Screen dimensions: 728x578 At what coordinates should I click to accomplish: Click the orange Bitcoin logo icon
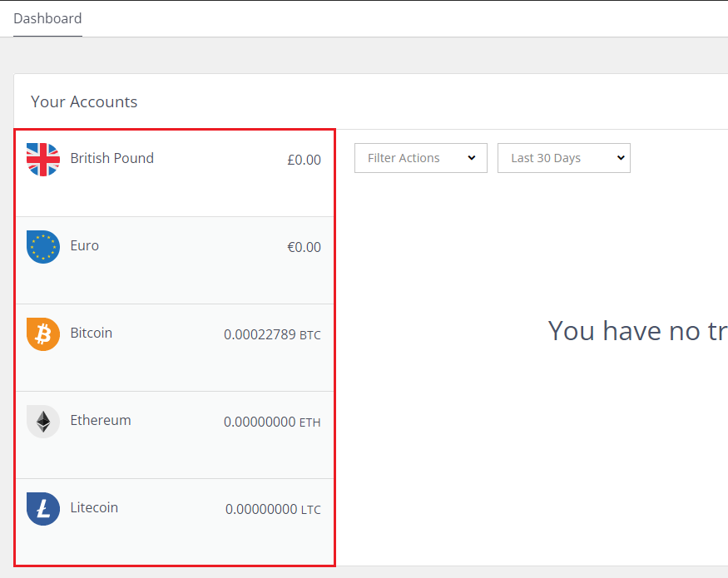[43, 334]
